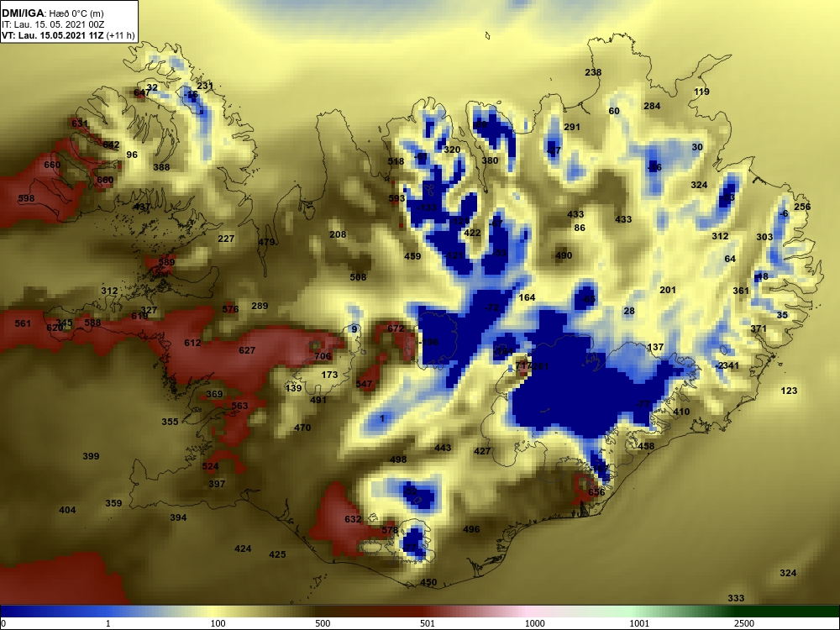Click the dark red segment between 500 and 501
Image resolution: width=840 pixels, height=630 pixels.
375,612
